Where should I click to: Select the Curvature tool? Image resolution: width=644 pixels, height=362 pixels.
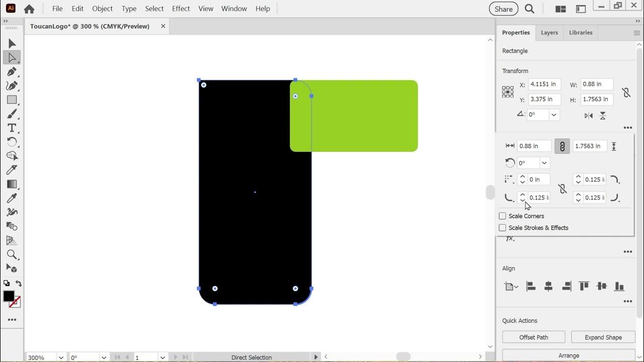tap(12, 86)
